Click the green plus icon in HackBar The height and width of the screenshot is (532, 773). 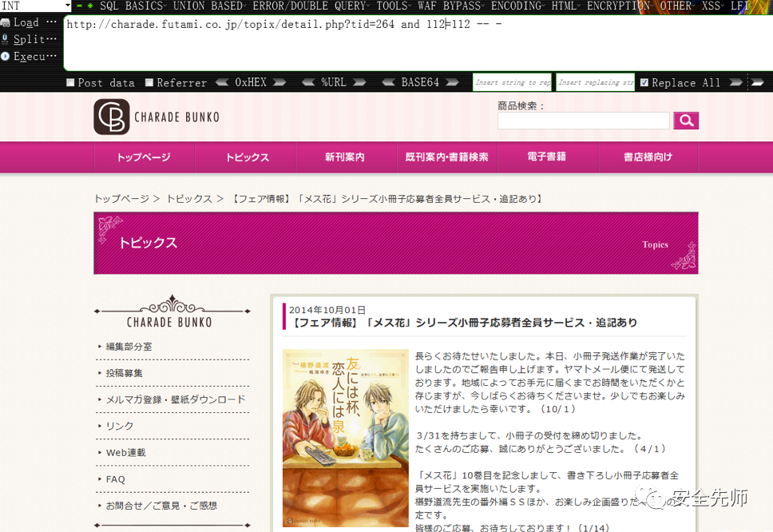click(x=90, y=6)
